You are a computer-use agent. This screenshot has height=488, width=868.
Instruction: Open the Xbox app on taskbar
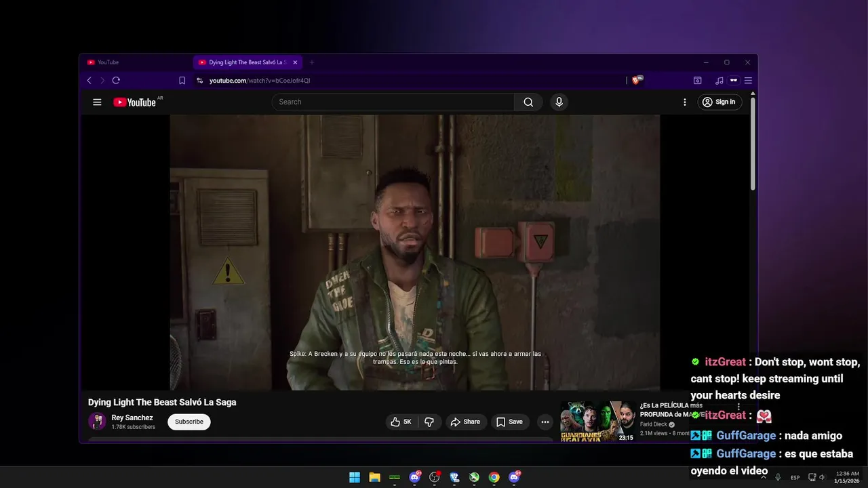[474, 477]
